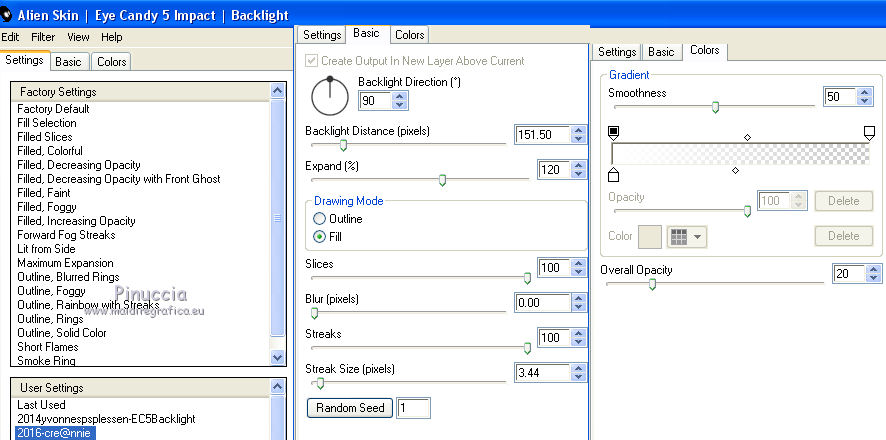Click the Smoothness value spinner arrows
Image resolution: width=886 pixels, height=440 pixels.
(x=864, y=97)
